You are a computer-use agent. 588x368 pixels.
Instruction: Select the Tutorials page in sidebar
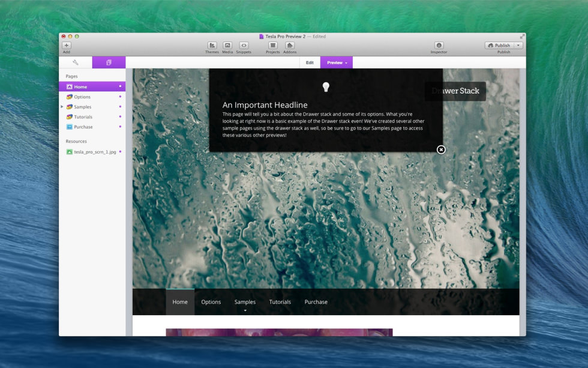(92, 117)
